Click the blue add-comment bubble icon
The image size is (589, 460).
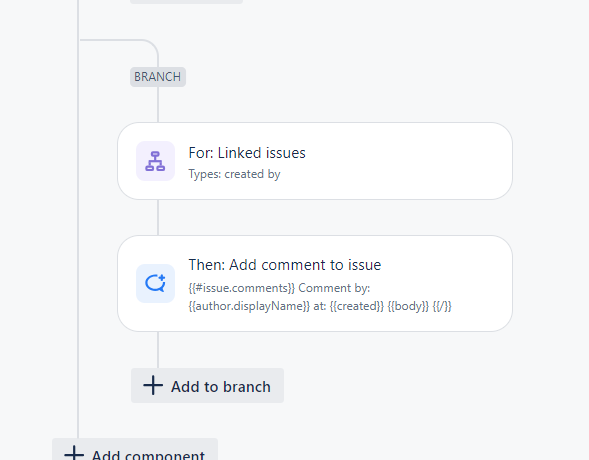[x=155, y=283]
